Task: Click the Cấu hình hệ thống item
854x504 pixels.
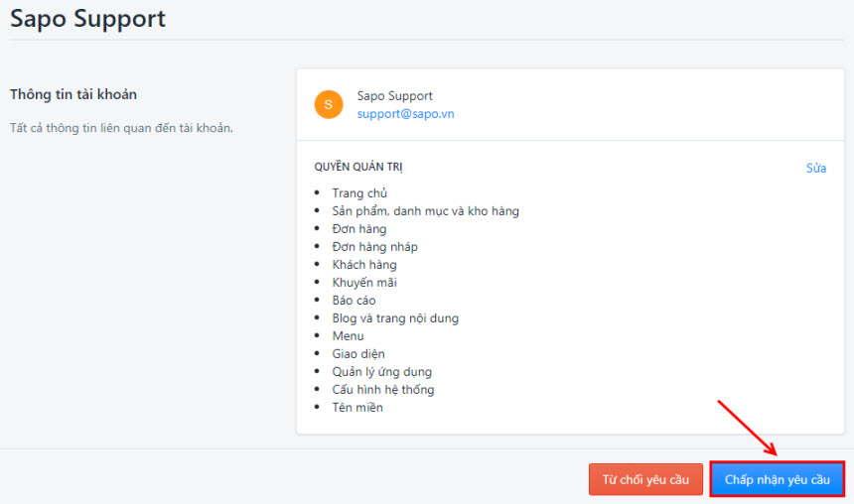Action: click(x=383, y=390)
